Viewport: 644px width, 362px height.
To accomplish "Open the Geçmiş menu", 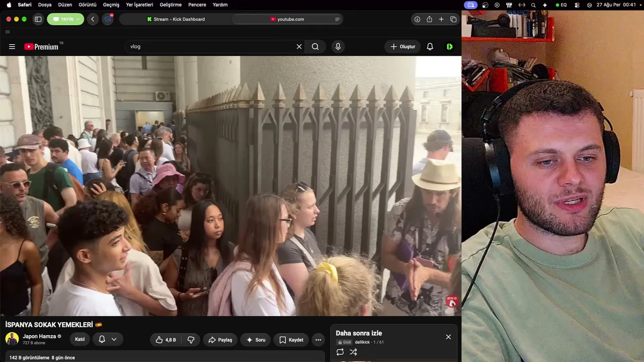I will coord(111,5).
